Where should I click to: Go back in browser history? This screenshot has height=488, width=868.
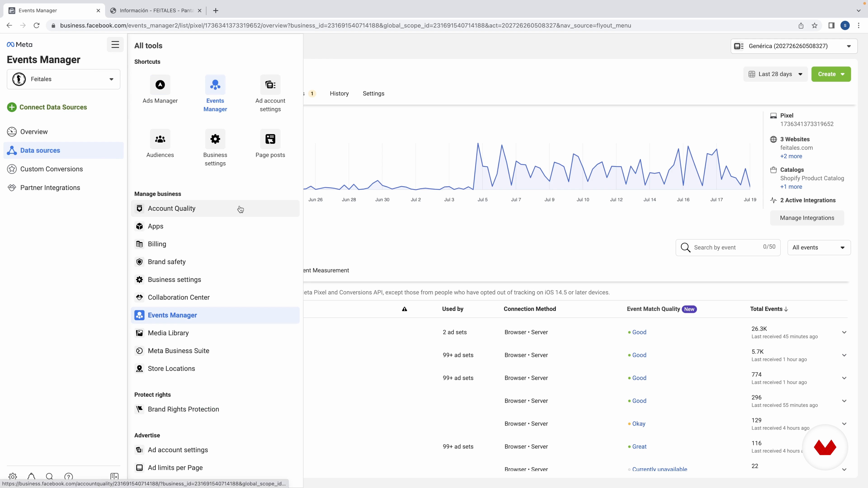coord(9,25)
